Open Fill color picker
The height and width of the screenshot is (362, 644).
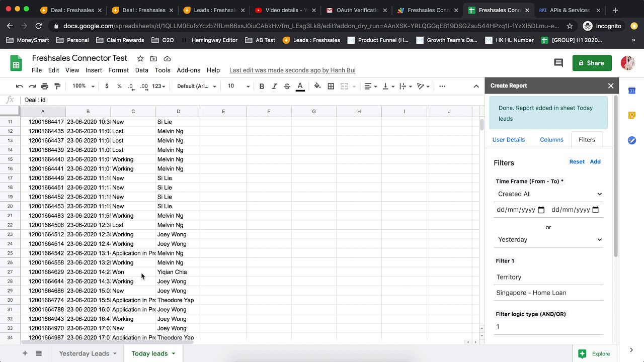point(317,86)
